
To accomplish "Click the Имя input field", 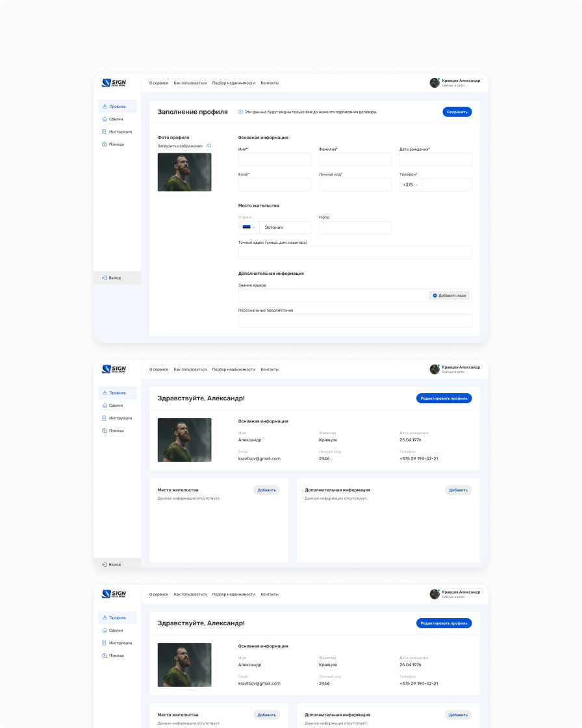I will (274, 160).
